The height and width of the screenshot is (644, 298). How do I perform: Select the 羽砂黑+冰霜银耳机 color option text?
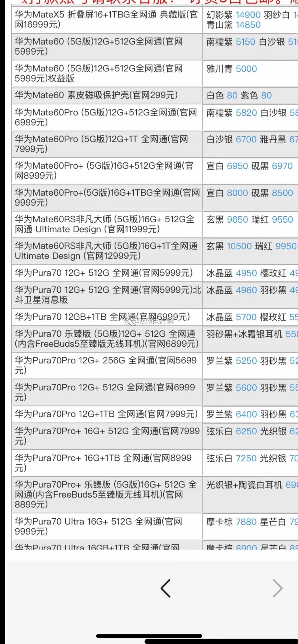245,334
